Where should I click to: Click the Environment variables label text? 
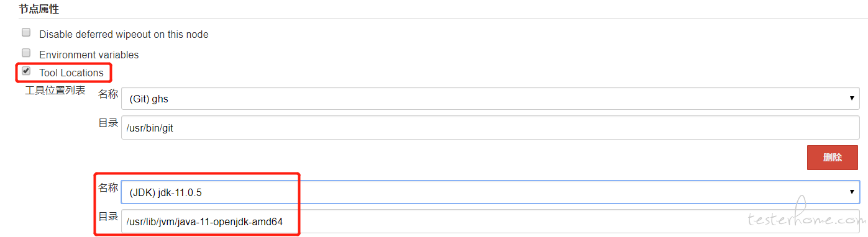[89, 55]
